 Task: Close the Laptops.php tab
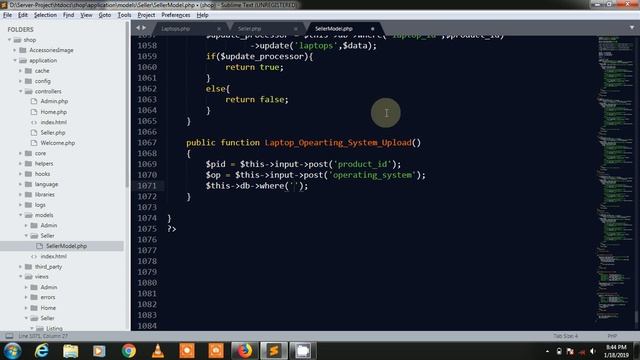(x=219, y=29)
